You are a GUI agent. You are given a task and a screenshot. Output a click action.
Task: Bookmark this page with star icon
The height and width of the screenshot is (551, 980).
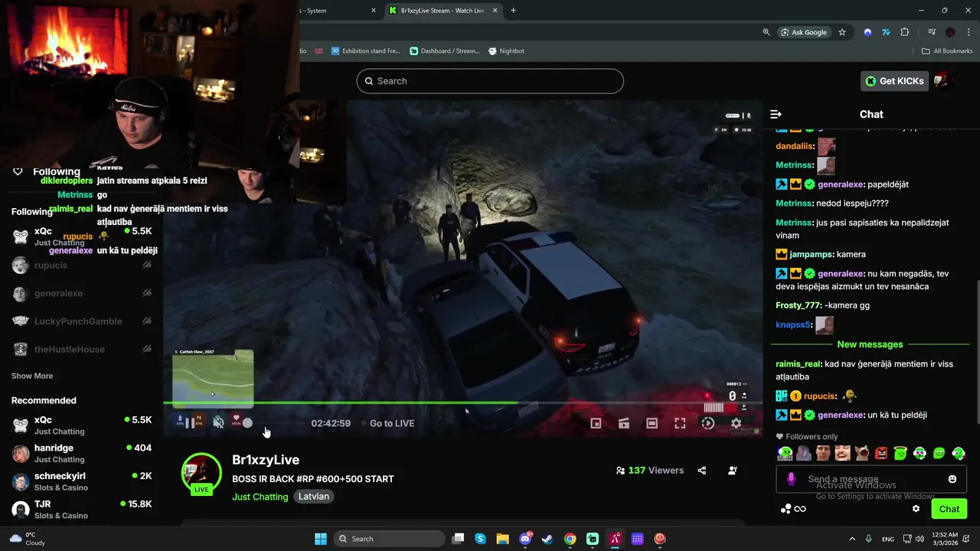[842, 32]
